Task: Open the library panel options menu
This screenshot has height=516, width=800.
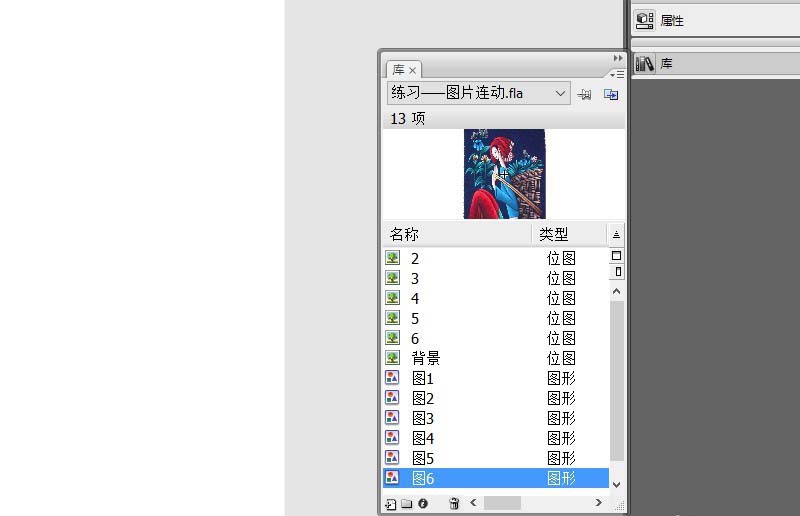Action: coord(617,75)
